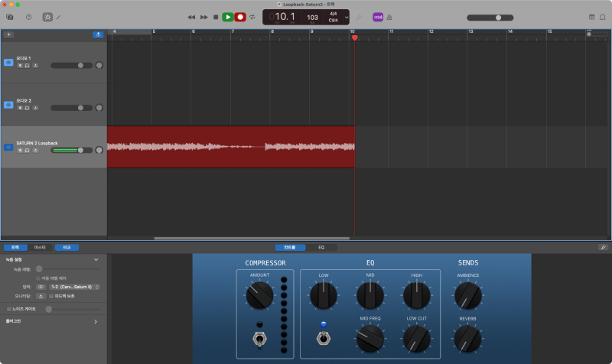Switch to the 컨트롤 tab
The width and height of the screenshot is (612, 364).
(x=290, y=247)
